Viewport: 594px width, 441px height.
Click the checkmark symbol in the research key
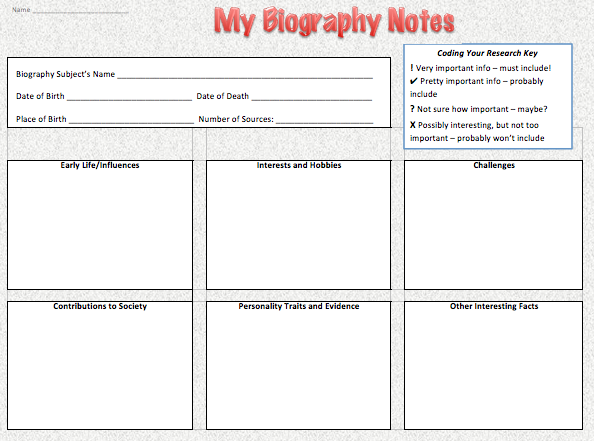[414, 81]
